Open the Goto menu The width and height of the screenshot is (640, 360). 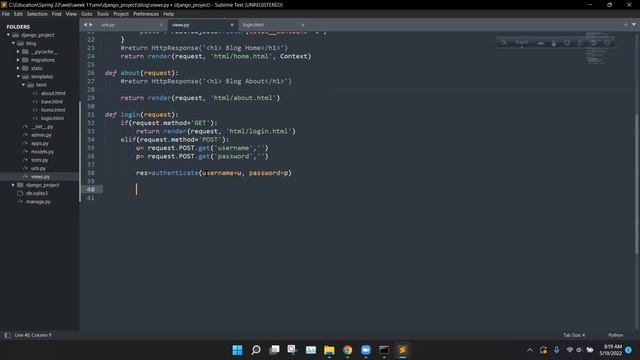[x=87, y=14]
